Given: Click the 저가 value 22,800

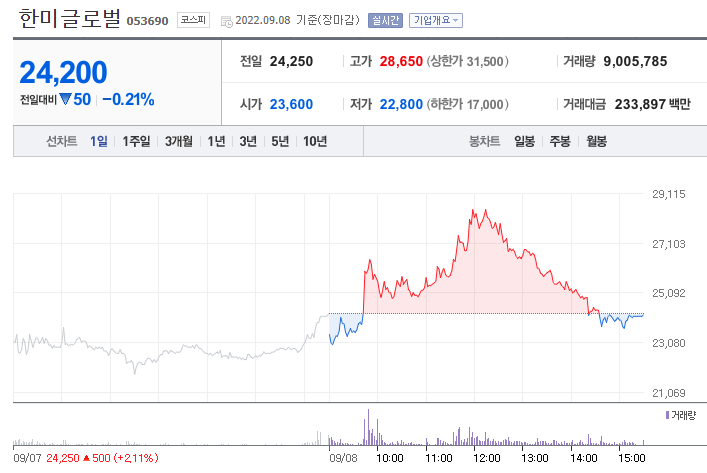Looking at the screenshot, I should point(401,105).
